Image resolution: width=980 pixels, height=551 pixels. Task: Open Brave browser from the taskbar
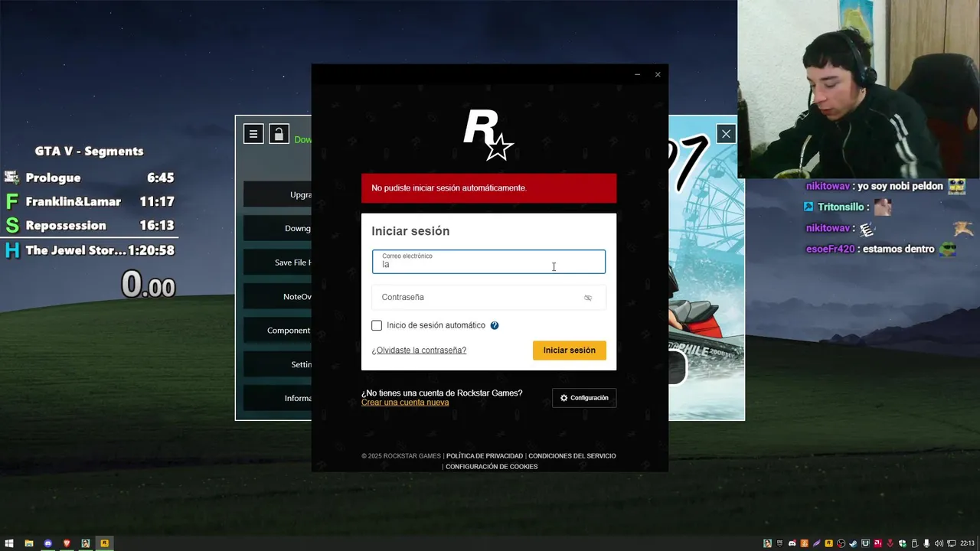(x=67, y=543)
